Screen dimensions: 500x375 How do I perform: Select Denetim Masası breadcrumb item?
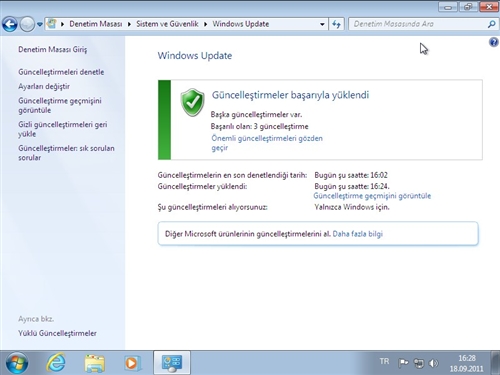click(96, 24)
